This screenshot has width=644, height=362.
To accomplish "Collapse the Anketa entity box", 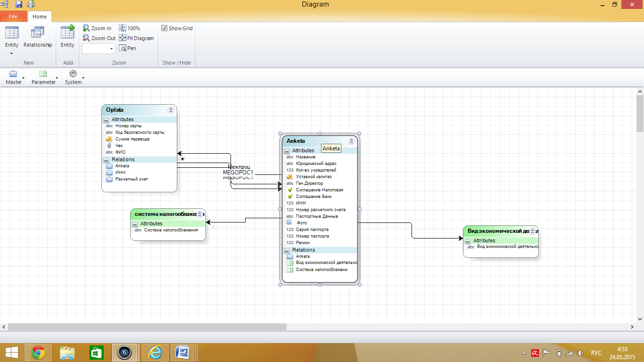I will 351,141.
